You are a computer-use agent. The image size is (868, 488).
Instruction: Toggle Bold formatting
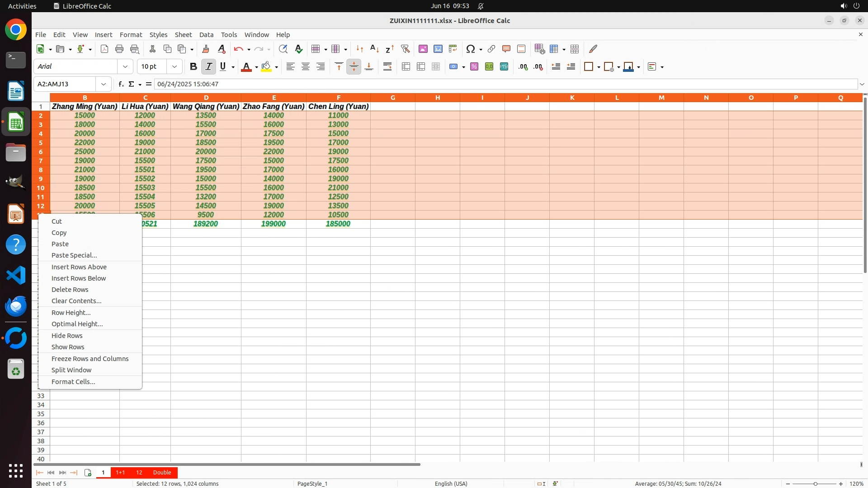tap(193, 66)
